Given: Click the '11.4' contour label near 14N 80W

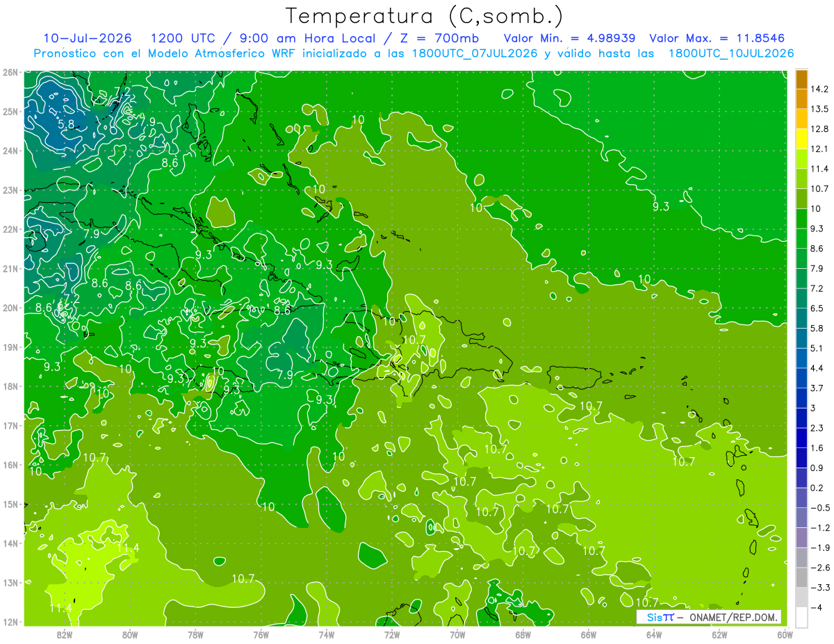Looking at the screenshot, I should [x=128, y=548].
